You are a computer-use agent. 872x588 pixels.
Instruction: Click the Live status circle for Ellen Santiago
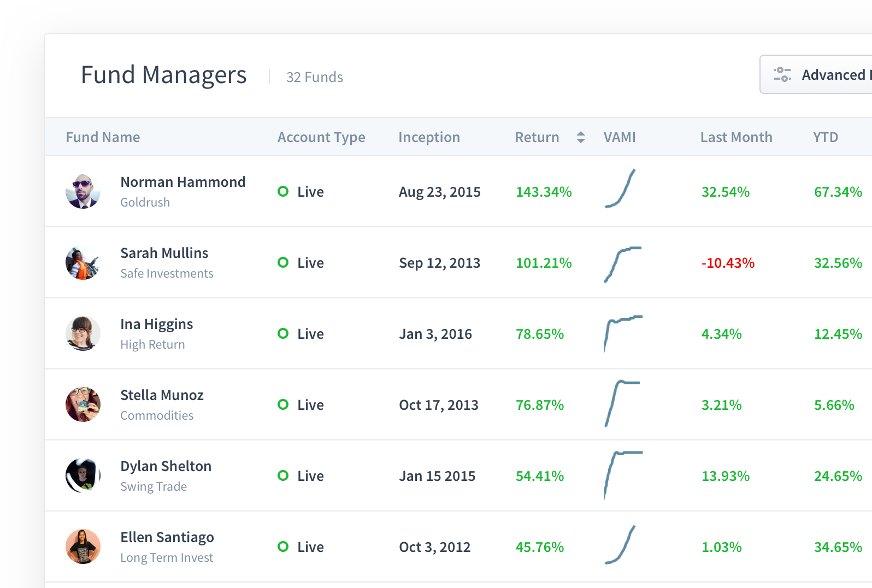pos(283,547)
